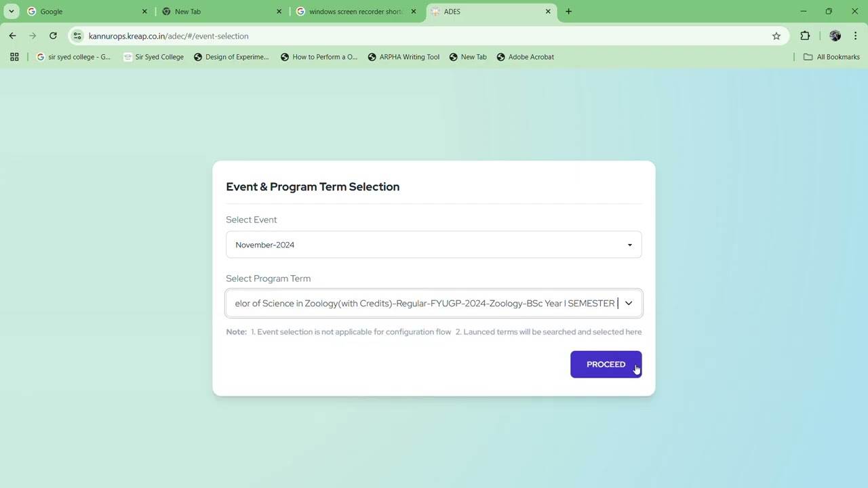Reload the current page

pos(53,36)
